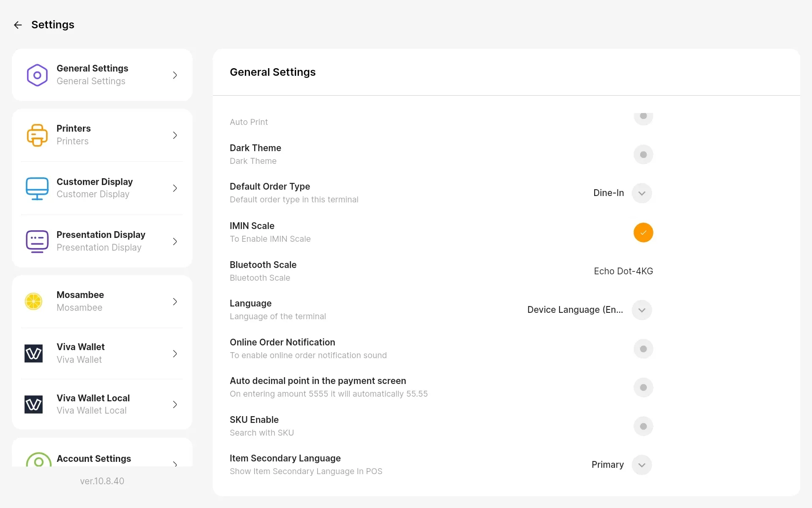Click the orange Printers icon

(x=37, y=135)
